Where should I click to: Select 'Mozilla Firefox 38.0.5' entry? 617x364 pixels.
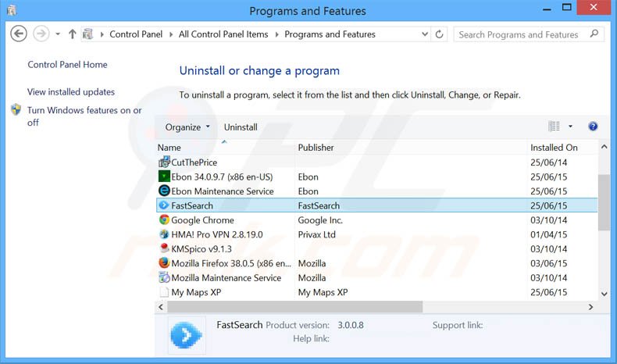(231, 264)
